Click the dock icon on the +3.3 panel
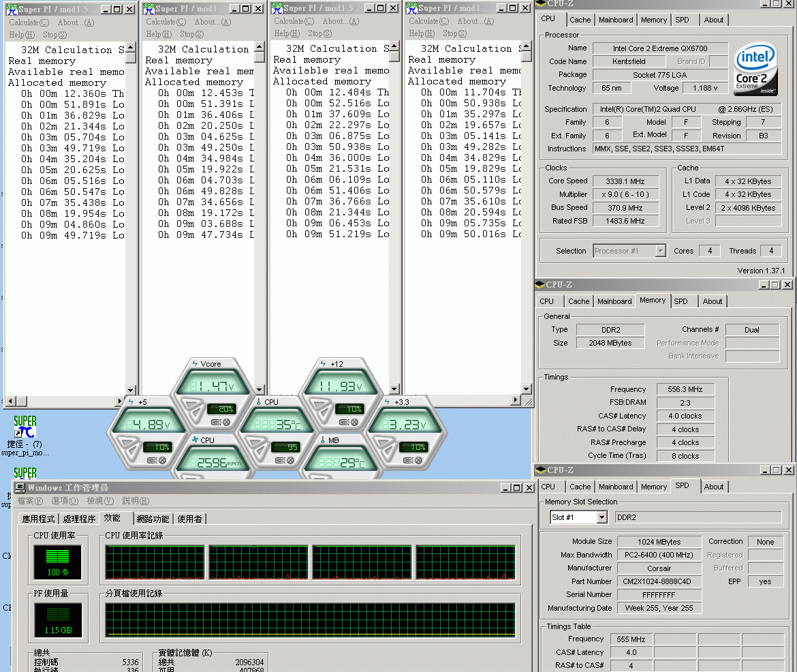 408,460
